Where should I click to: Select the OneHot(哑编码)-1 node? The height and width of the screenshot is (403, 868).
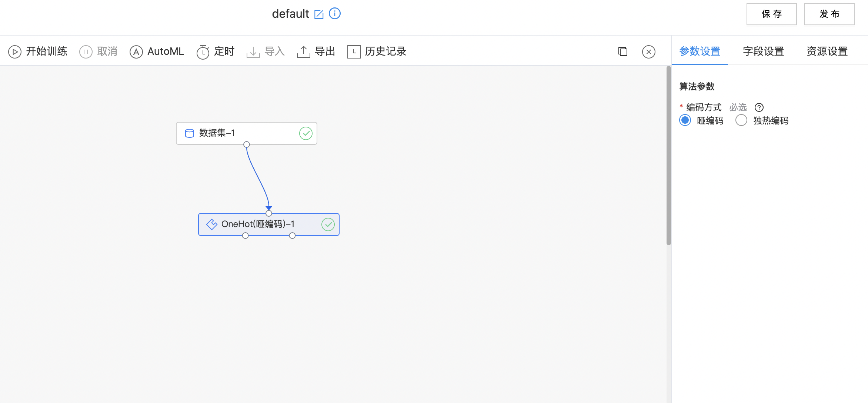click(269, 224)
